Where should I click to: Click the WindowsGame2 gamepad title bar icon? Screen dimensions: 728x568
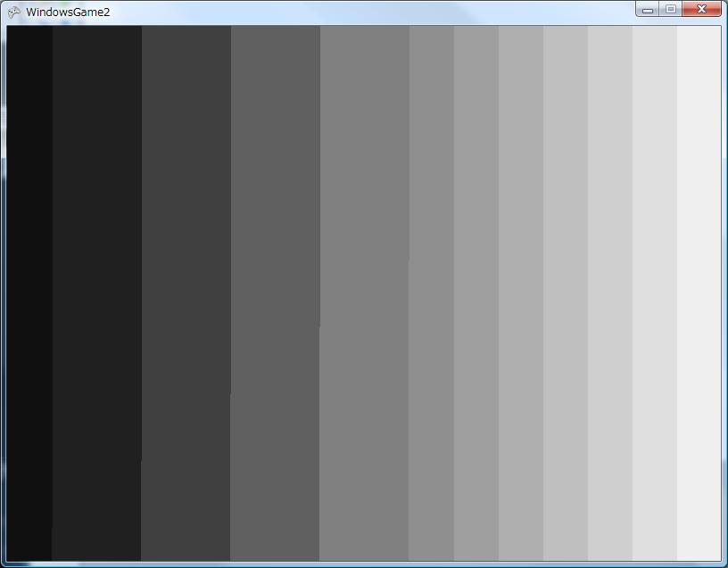tap(13, 12)
